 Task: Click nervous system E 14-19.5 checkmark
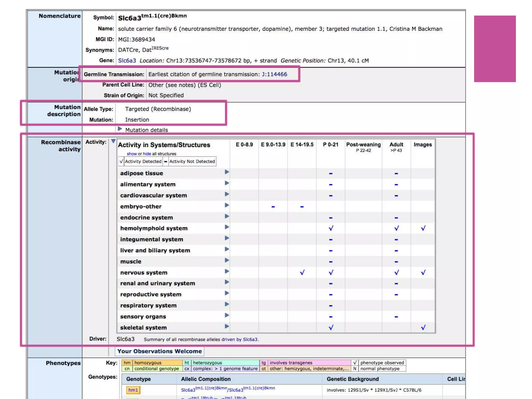point(302,272)
